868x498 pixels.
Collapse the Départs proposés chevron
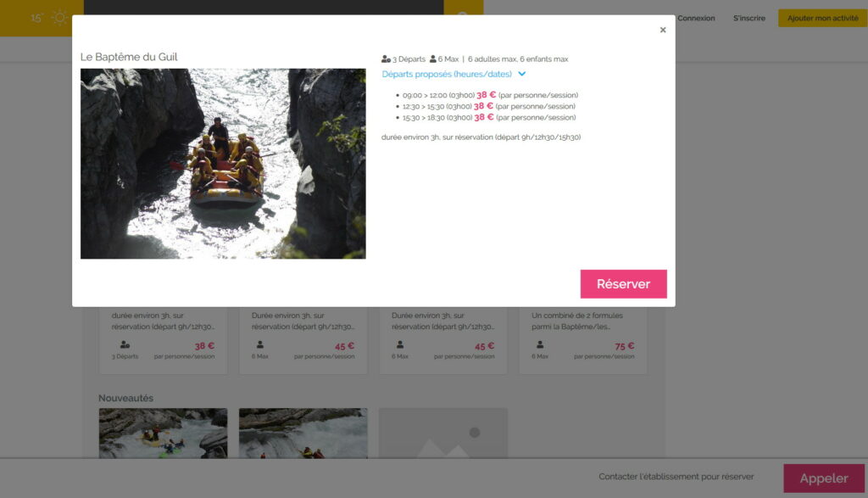(521, 74)
